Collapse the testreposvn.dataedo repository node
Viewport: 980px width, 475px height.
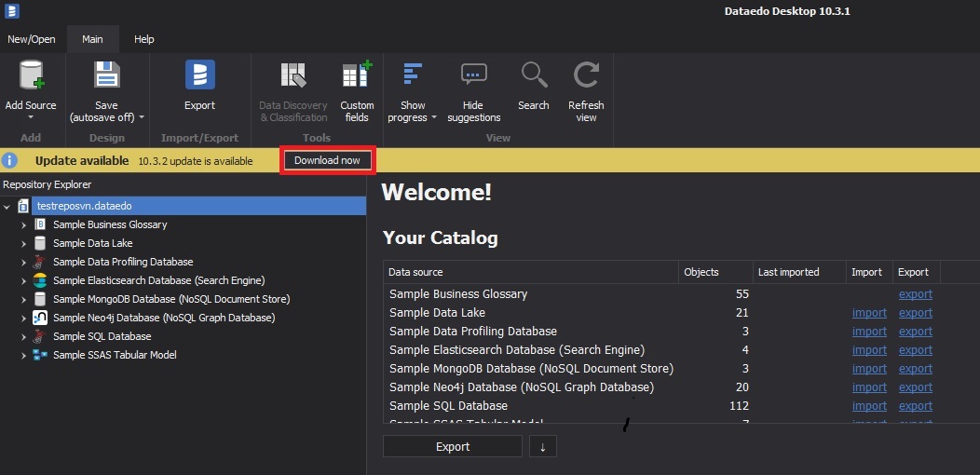7,206
